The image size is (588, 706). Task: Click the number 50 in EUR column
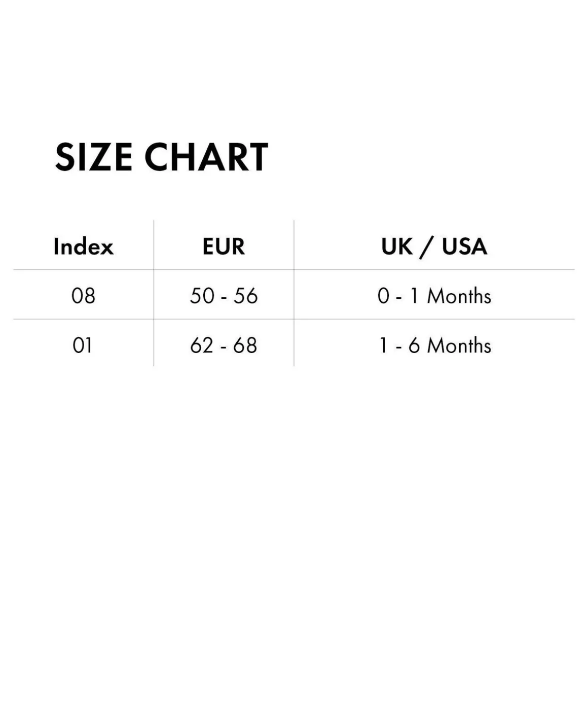click(202, 296)
